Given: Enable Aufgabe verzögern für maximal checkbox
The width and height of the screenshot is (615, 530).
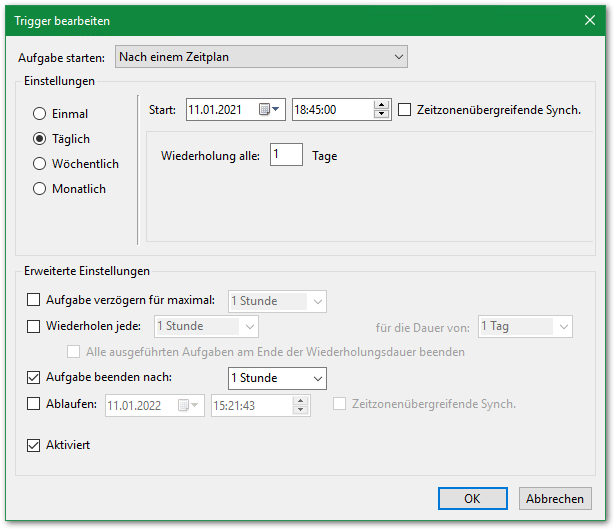Looking at the screenshot, I should 34,300.
